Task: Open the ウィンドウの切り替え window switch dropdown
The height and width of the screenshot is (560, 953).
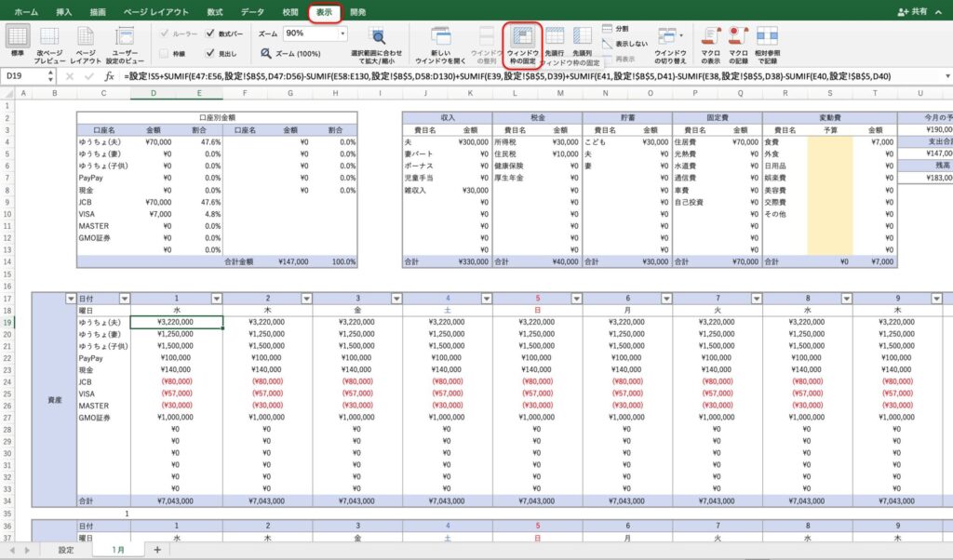Action: click(x=669, y=38)
